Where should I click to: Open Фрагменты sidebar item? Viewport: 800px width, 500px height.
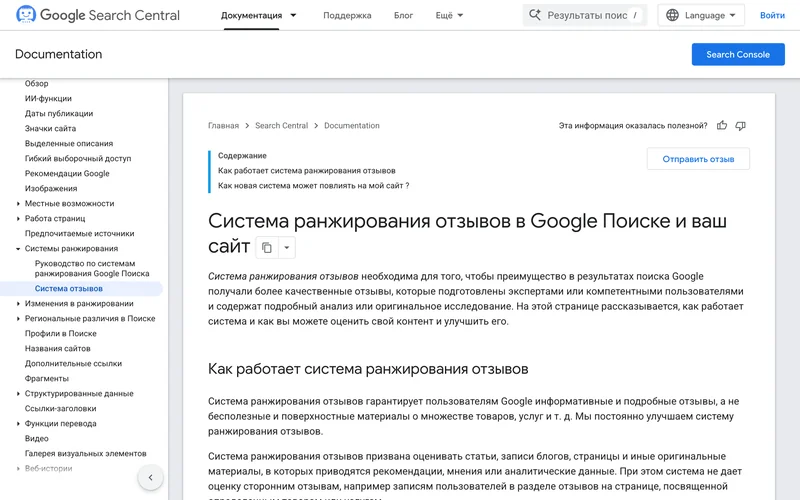tap(46, 379)
